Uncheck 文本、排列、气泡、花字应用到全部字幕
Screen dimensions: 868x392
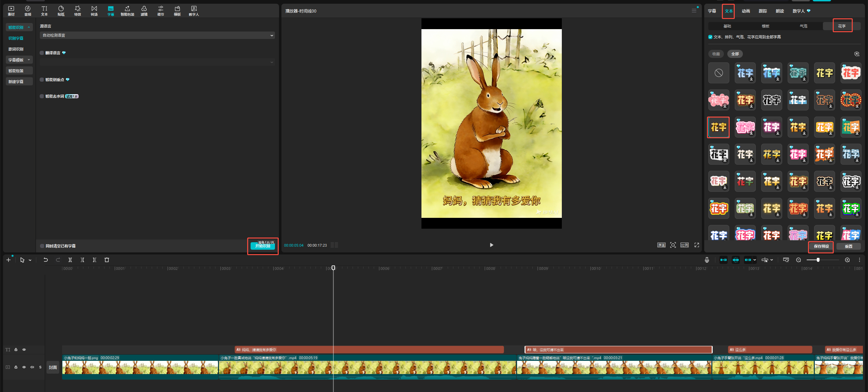(710, 37)
